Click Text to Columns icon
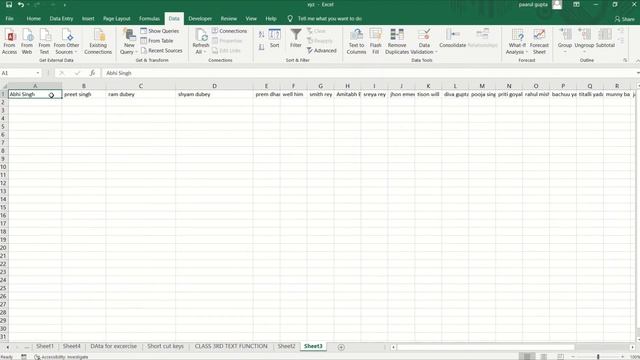This screenshot has width=640, height=360. [356, 41]
